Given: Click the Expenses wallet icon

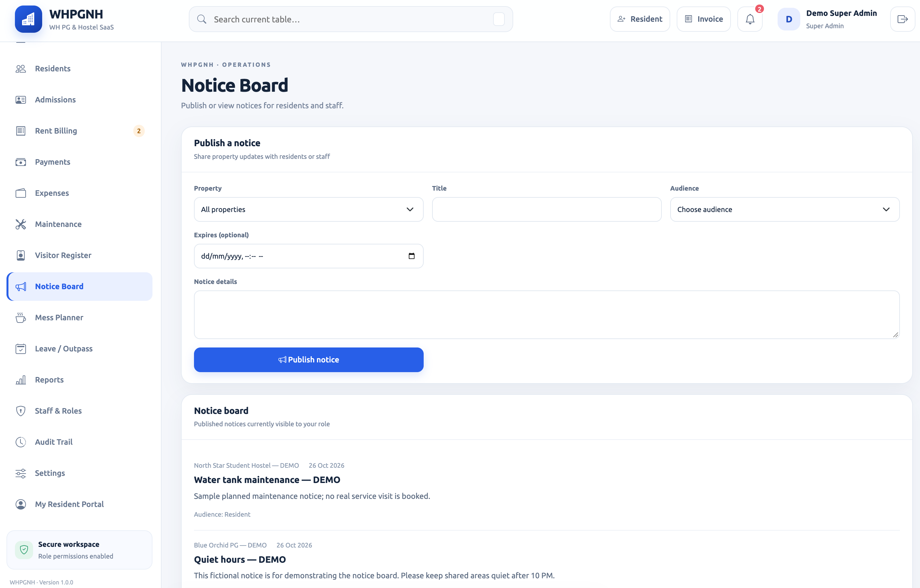Looking at the screenshot, I should 21,193.
